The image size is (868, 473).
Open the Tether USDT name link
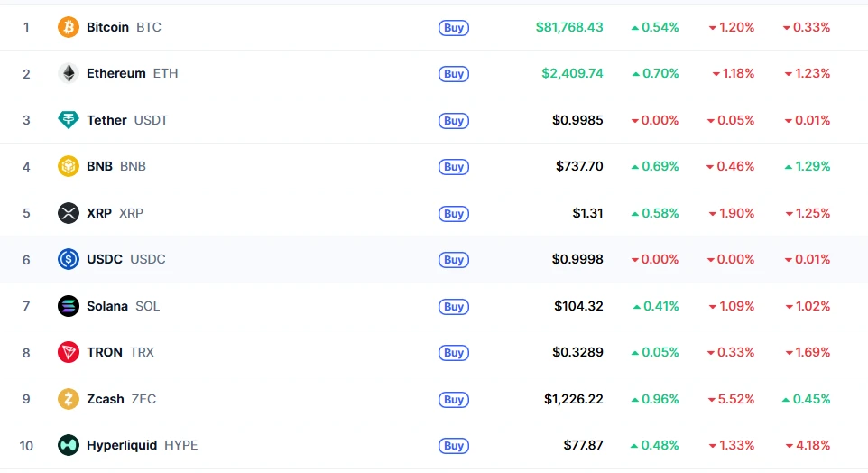coord(127,120)
